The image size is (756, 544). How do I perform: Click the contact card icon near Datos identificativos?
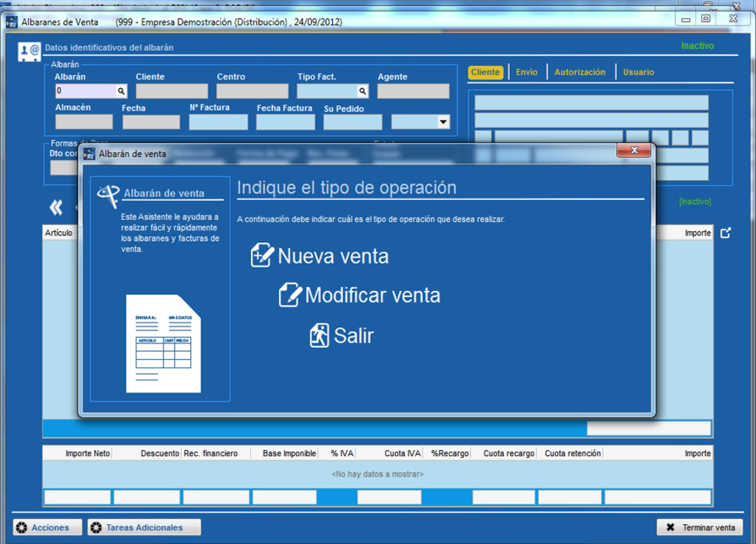(x=29, y=52)
